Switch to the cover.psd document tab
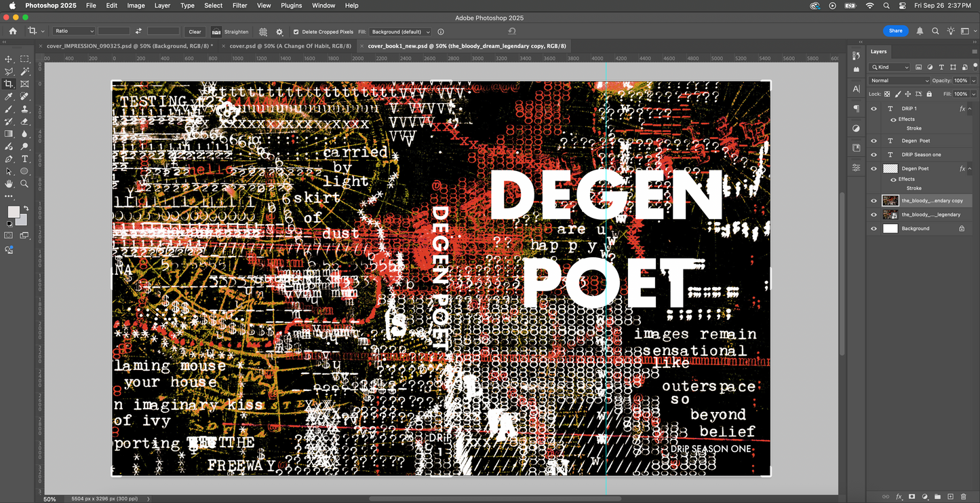980x503 pixels. (290, 46)
